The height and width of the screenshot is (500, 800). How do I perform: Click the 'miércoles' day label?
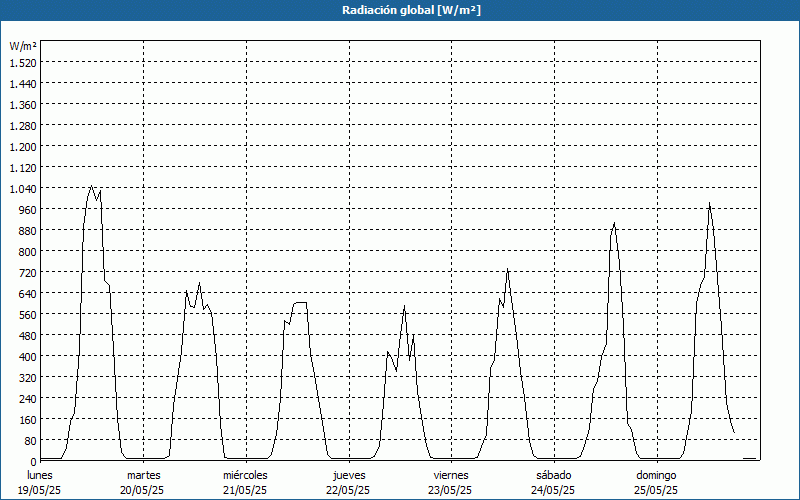click(245, 476)
